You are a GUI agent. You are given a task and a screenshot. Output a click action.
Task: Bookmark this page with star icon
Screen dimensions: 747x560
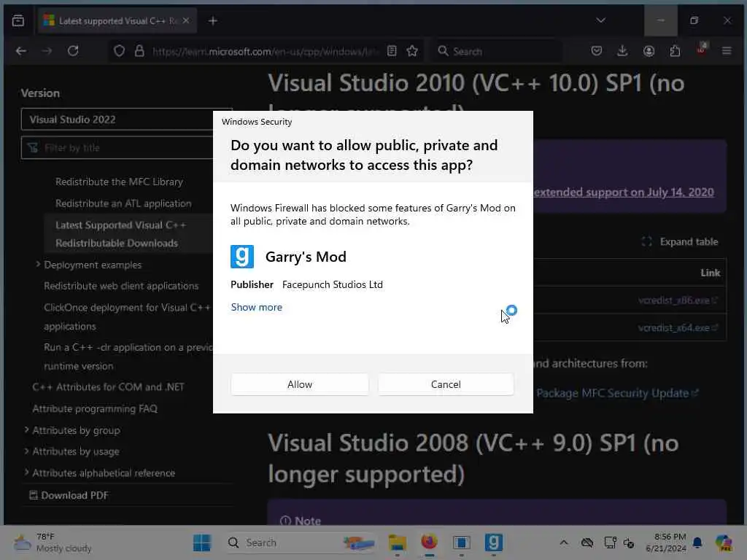pos(412,51)
